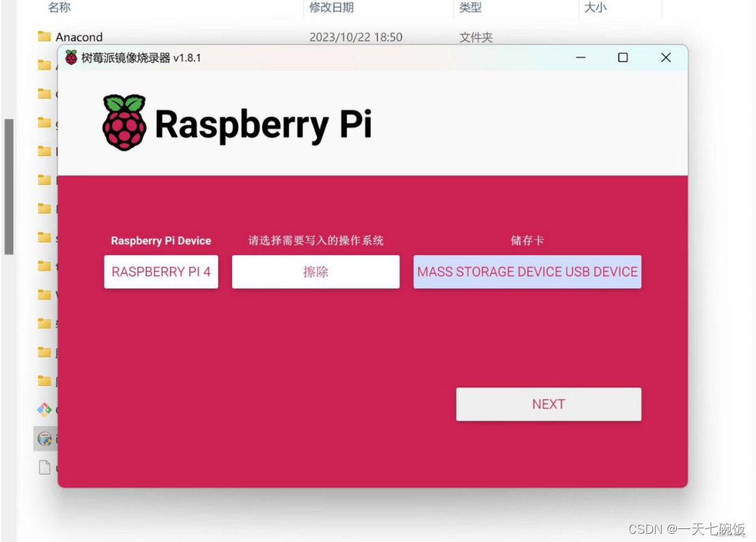
Task: Select the Anacond folder name
Action: click(79, 37)
